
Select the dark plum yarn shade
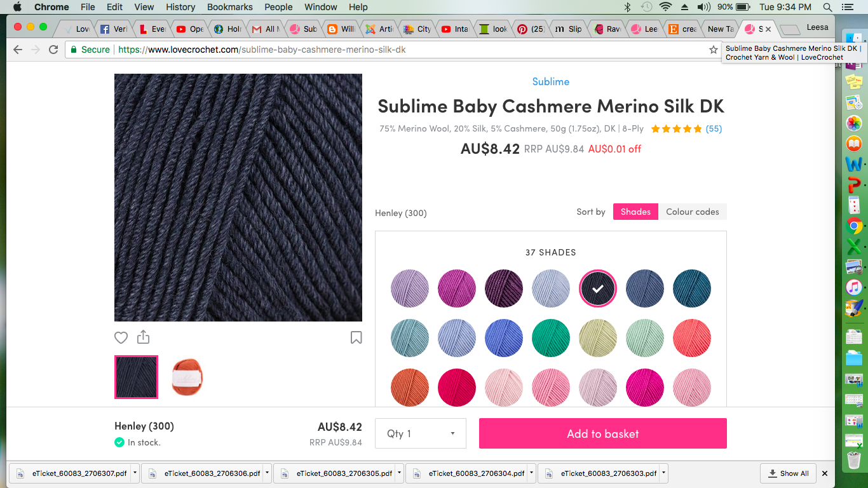[x=504, y=288]
